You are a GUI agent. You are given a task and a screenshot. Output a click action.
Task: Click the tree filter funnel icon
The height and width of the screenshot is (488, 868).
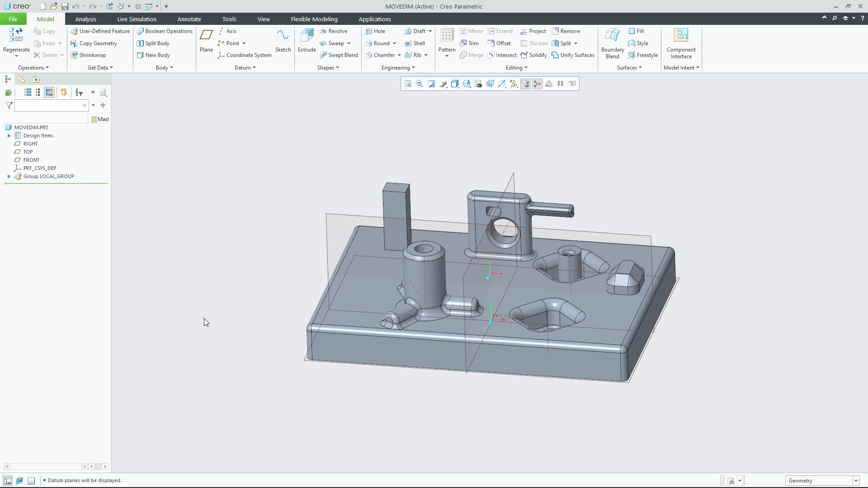point(9,105)
